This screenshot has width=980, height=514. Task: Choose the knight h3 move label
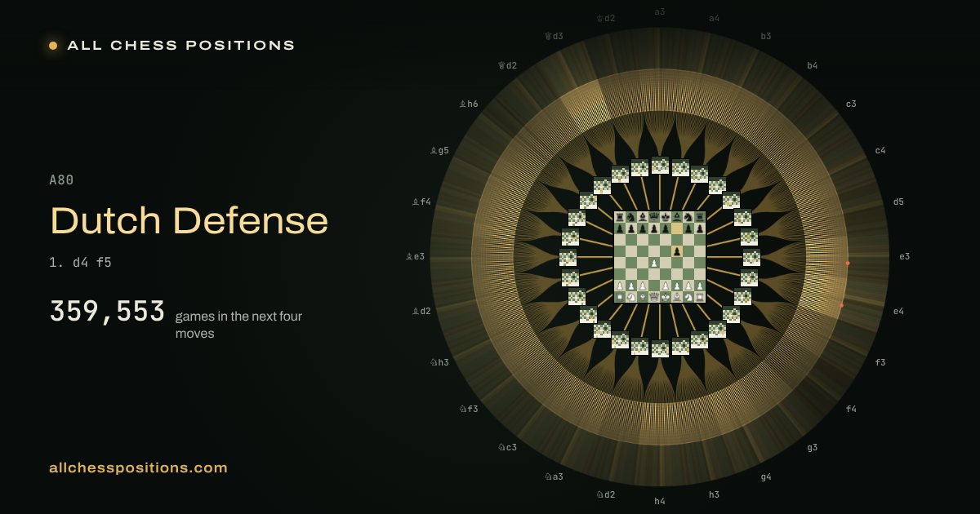coord(439,362)
